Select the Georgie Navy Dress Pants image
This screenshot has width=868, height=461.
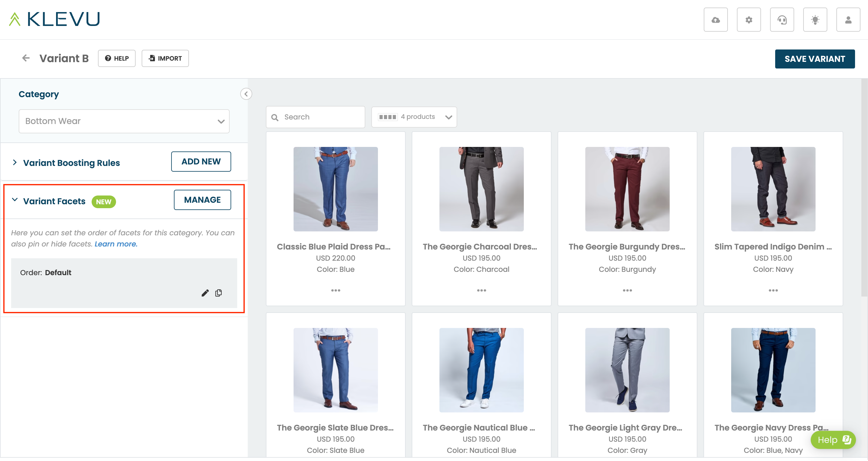pyautogui.click(x=773, y=370)
